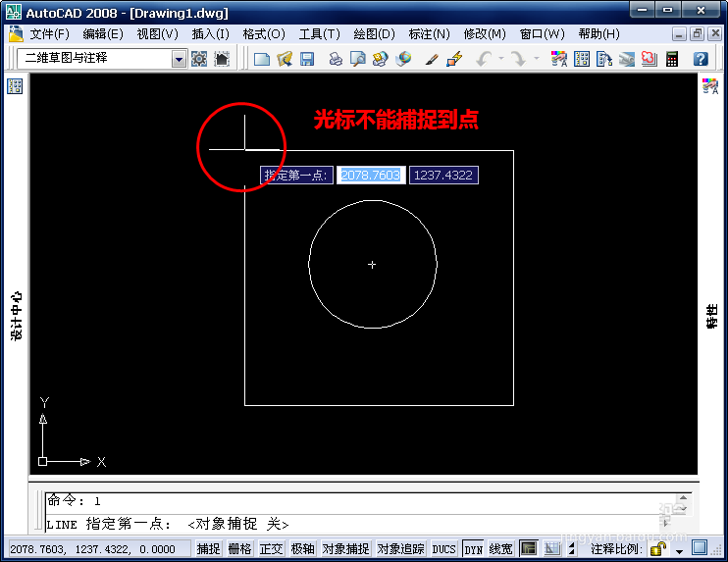This screenshot has height=562, width=728.
Task: Expand the 注释比例 scale dropdown arrow
Action: pyautogui.click(x=679, y=551)
